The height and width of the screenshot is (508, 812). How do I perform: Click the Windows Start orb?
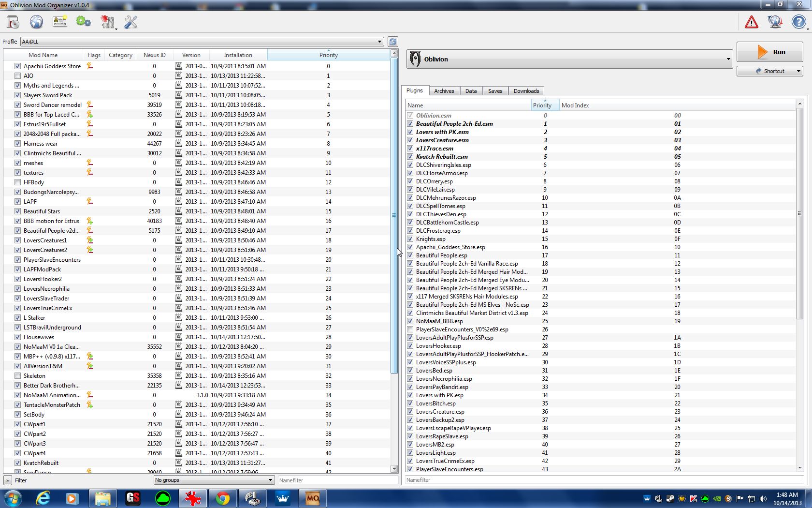pyautogui.click(x=13, y=498)
